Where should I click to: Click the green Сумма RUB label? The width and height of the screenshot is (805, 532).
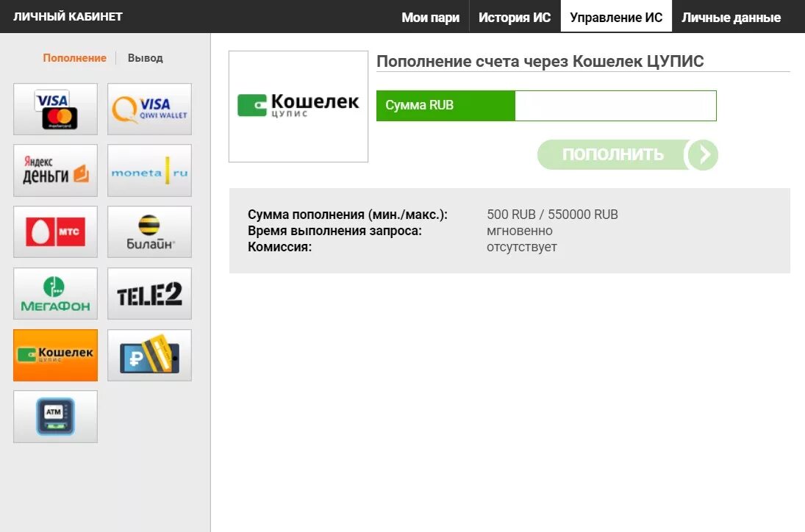click(x=446, y=106)
